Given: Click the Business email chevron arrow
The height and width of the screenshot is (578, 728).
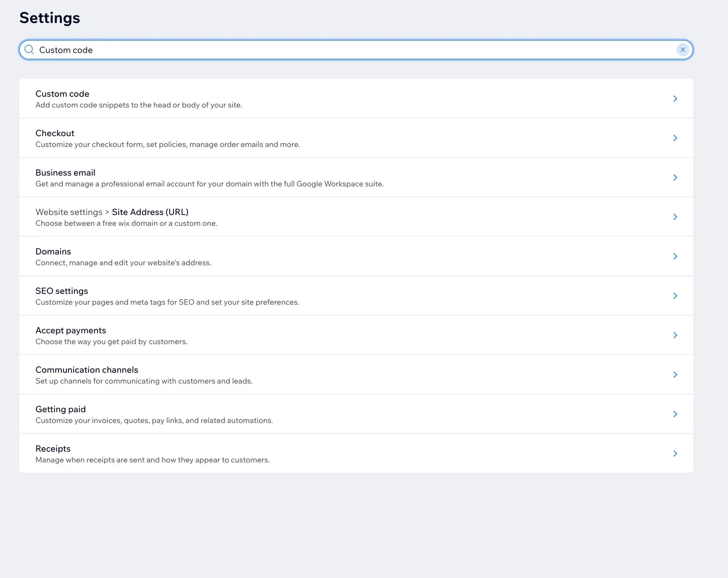Looking at the screenshot, I should point(675,177).
